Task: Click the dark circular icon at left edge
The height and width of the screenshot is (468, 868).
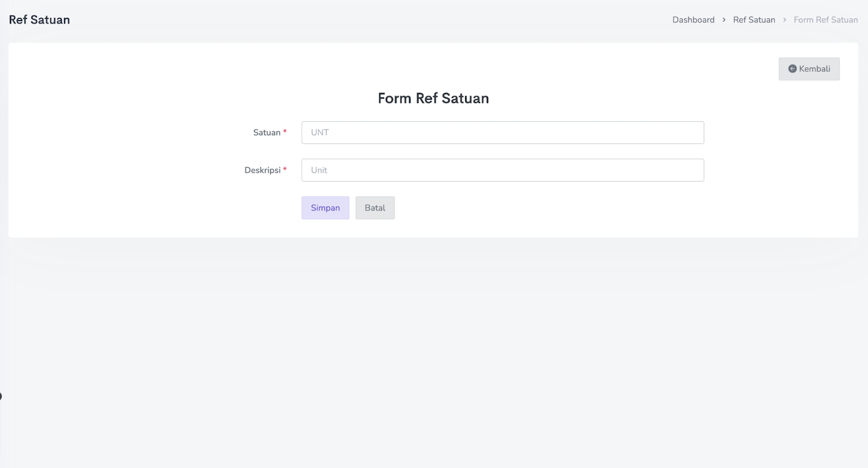Action: (x=1, y=396)
